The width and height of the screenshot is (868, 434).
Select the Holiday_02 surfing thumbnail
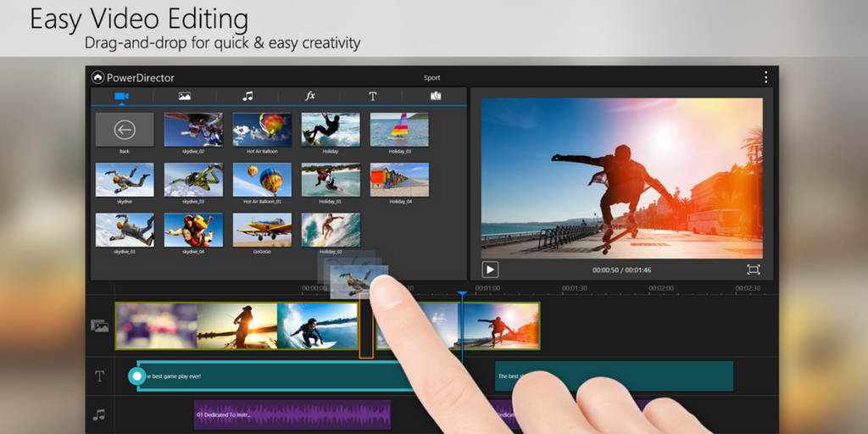pos(331,231)
